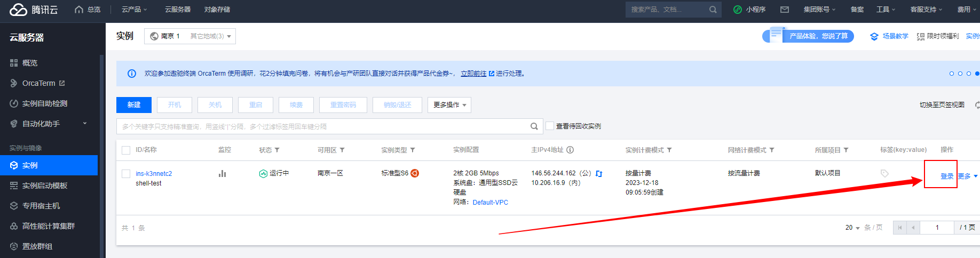Click the 登录 link for the instance
This screenshot has width=980, height=258.
(946, 176)
